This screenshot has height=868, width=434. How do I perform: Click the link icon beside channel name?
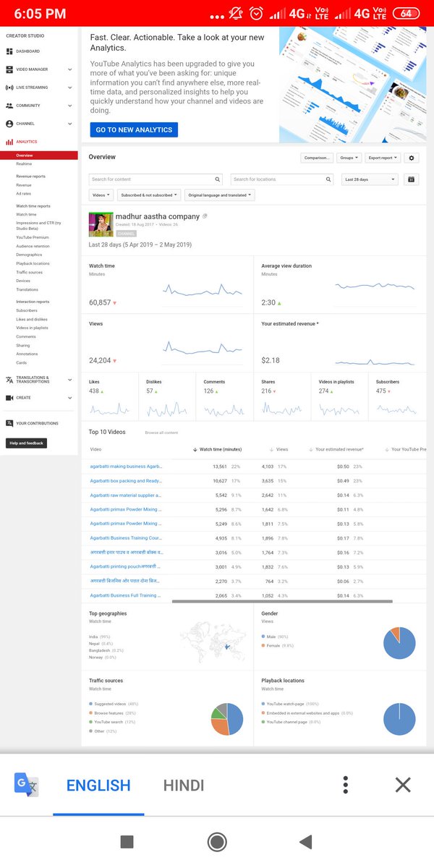(x=205, y=216)
